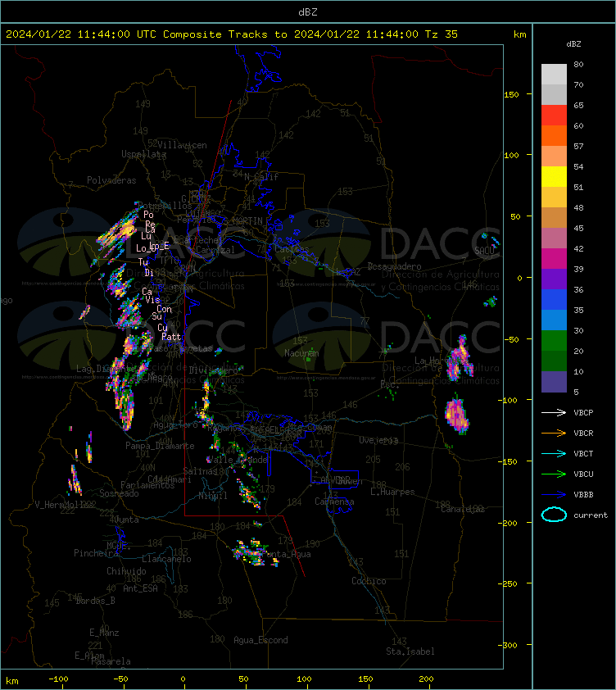Click the Sta.Isabel place label
This screenshot has width=616, height=690.
[x=410, y=651]
